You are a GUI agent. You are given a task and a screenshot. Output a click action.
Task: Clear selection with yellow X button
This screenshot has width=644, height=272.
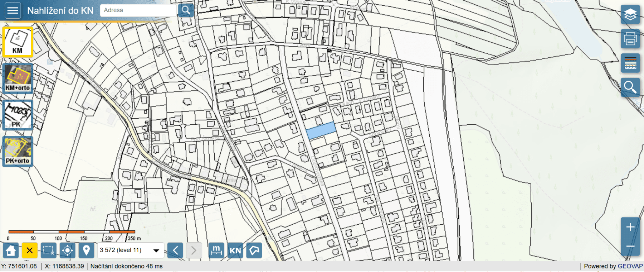(x=30, y=250)
